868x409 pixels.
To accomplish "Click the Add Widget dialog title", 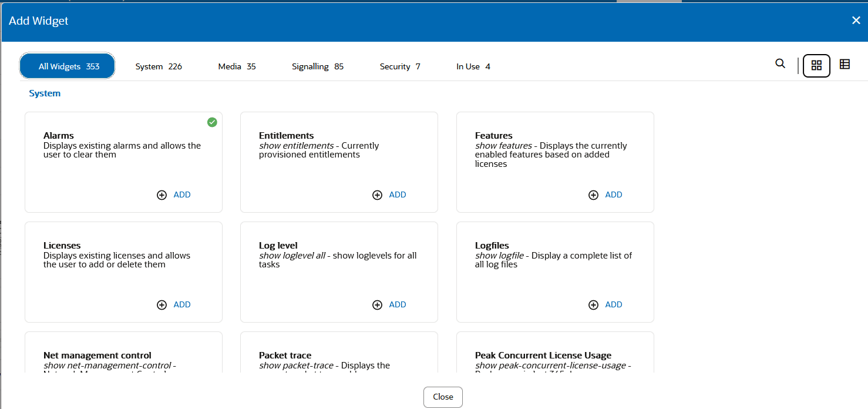I will (x=39, y=21).
